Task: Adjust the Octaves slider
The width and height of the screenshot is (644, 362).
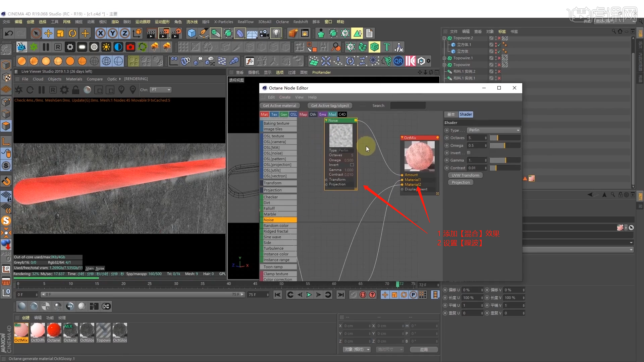Action: tap(505, 138)
